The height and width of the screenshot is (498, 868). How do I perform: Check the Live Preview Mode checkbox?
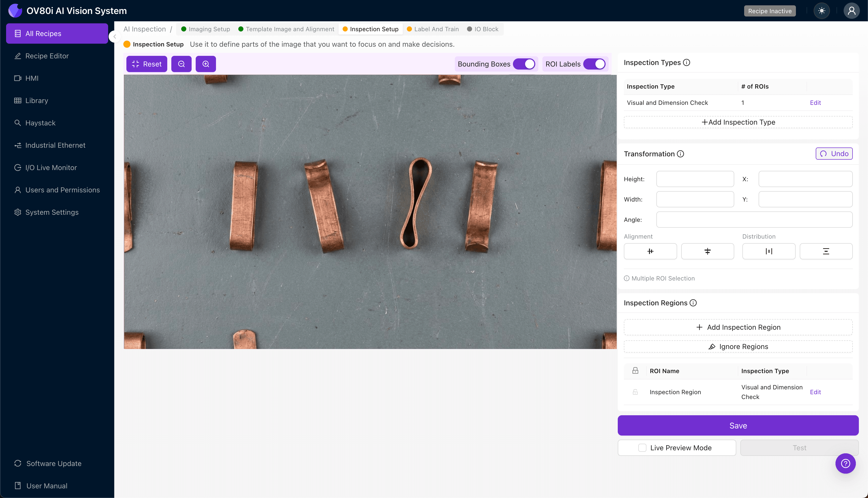coord(642,448)
